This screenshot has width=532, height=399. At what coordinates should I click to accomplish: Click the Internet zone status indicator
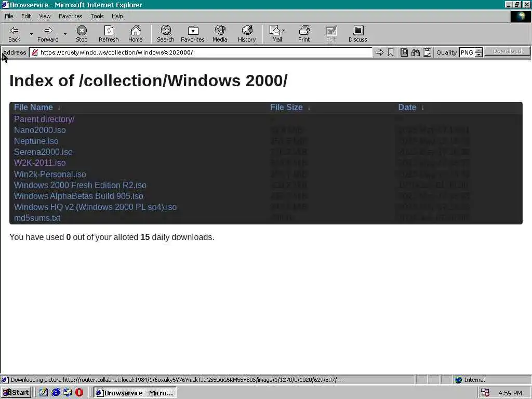pyautogui.click(x=470, y=380)
